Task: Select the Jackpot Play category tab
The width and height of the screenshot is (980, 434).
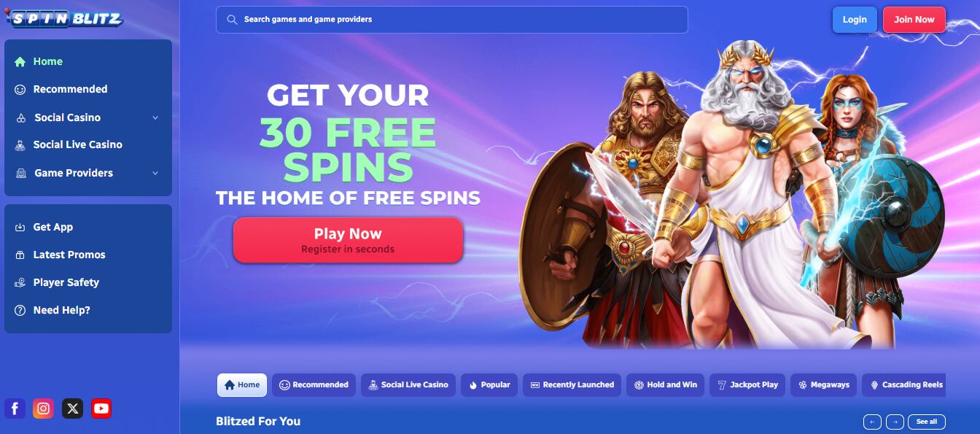Action: [747, 384]
